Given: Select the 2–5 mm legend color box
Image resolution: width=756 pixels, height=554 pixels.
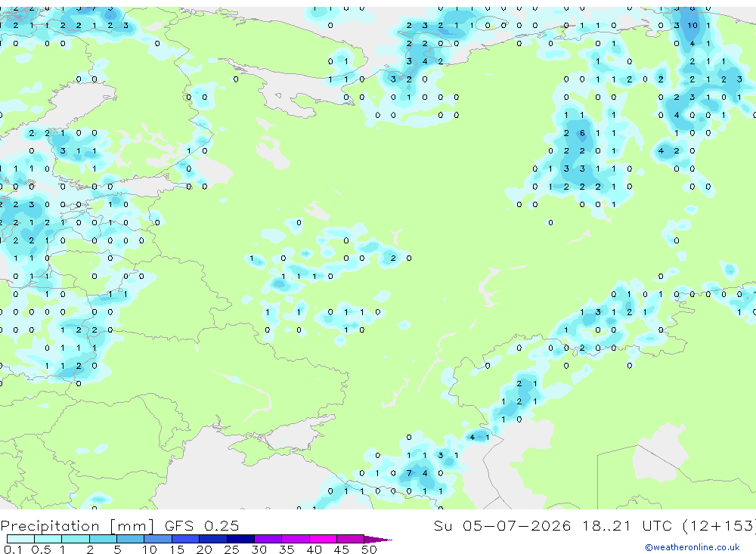Looking at the screenshot, I should click(x=103, y=539).
